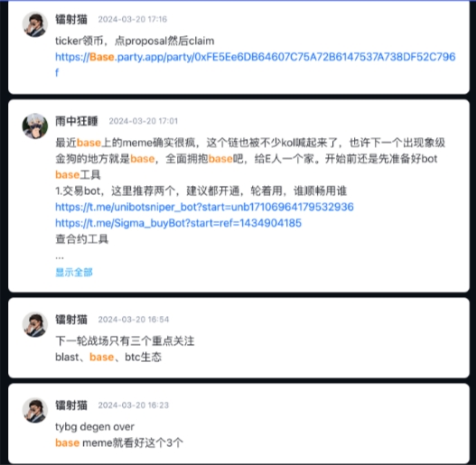Click 'ticker领币' post text line

point(135,41)
